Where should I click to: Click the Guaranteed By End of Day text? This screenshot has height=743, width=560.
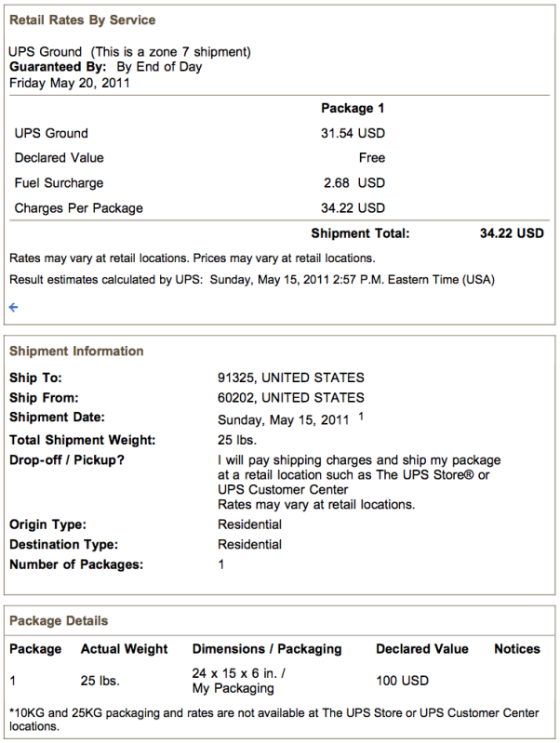106,67
